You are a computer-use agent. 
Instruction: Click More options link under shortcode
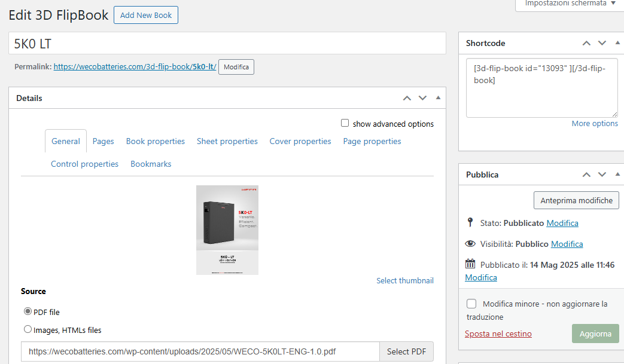tap(595, 124)
